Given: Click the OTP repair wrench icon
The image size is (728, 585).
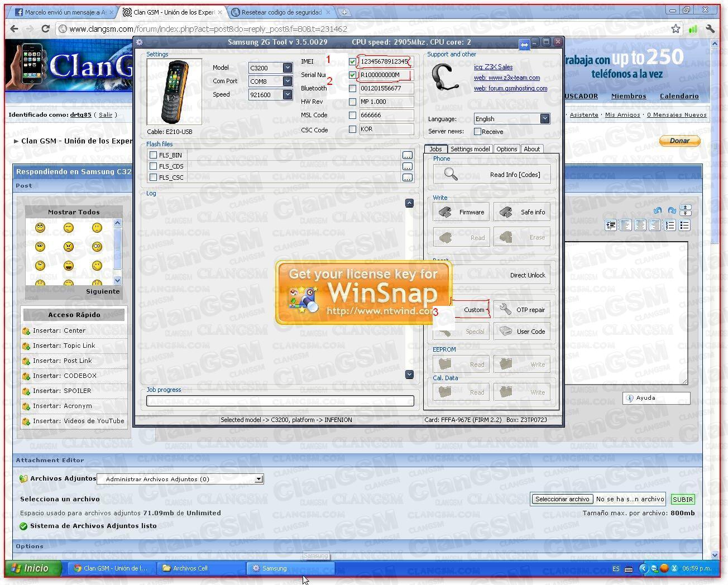Looking at the screenshot, I should click(505, 310).
